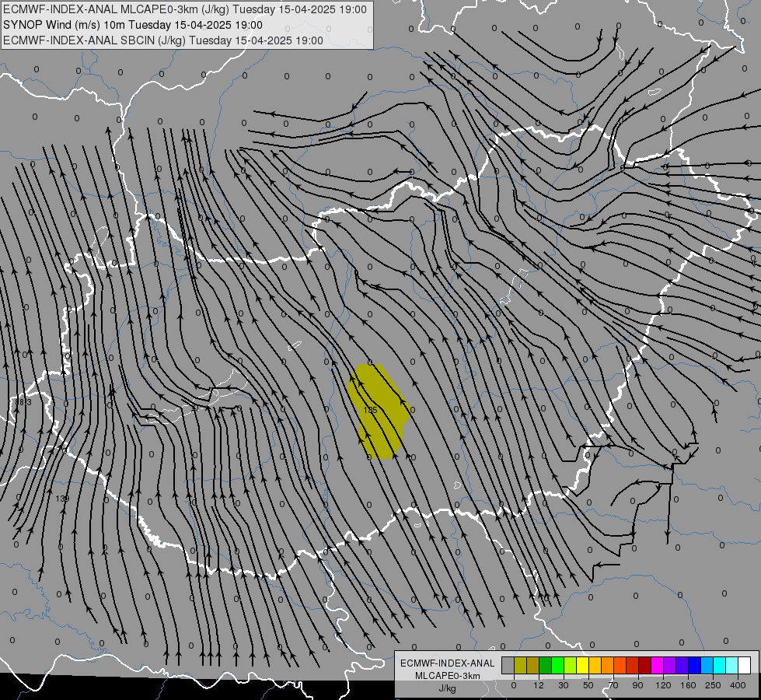Click the orange legend swatch
Viewport: 761px width, 700px height.
click(x=608, y=665)
